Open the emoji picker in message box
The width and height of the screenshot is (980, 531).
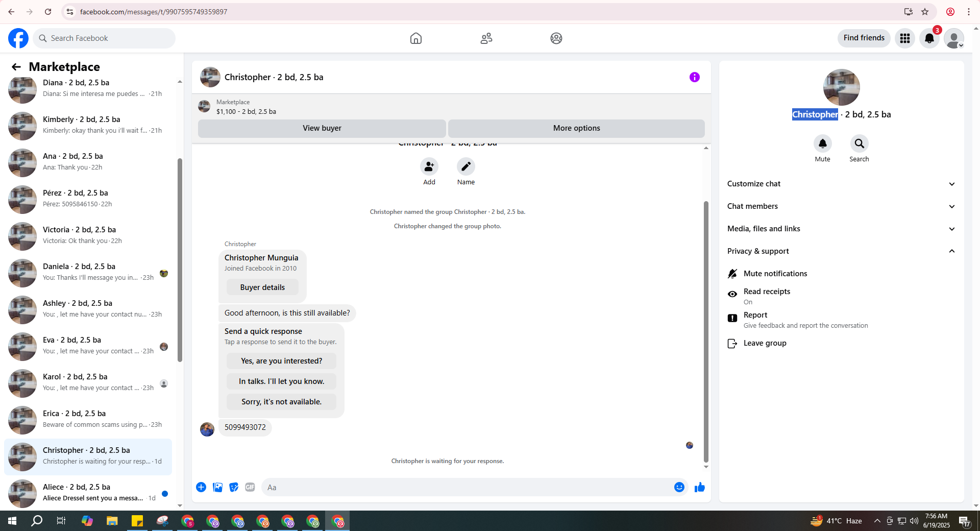(679, 487)
